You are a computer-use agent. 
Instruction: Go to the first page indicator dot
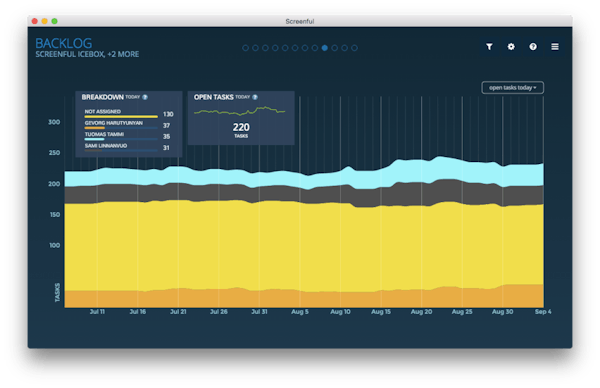(246, 48)
